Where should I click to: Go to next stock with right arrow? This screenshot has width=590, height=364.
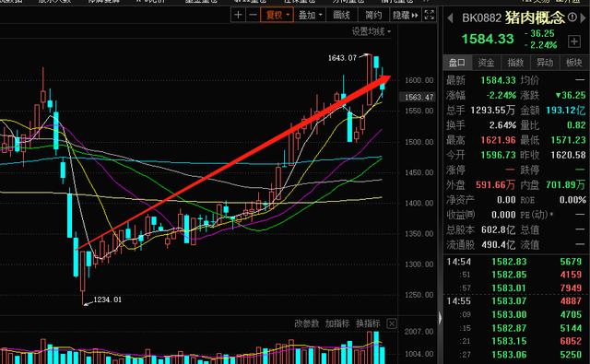[x=584, y=18]
